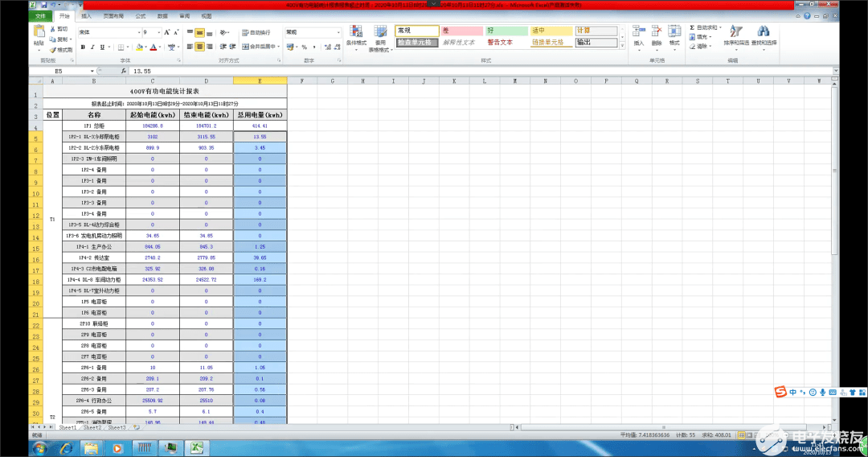Click the comma style icon
Viewport: 868px width, 457px height.
(x=314, y=47)
